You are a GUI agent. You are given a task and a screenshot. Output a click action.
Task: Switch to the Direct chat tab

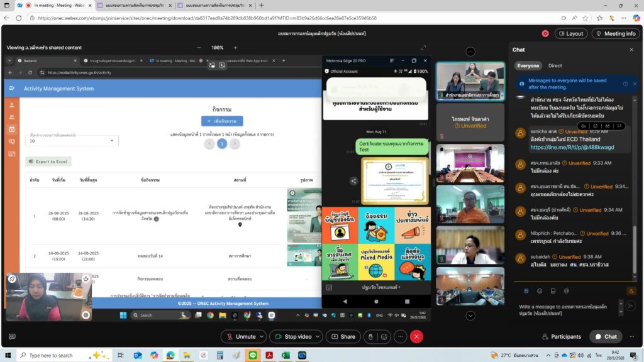click(x=555, y=65)
